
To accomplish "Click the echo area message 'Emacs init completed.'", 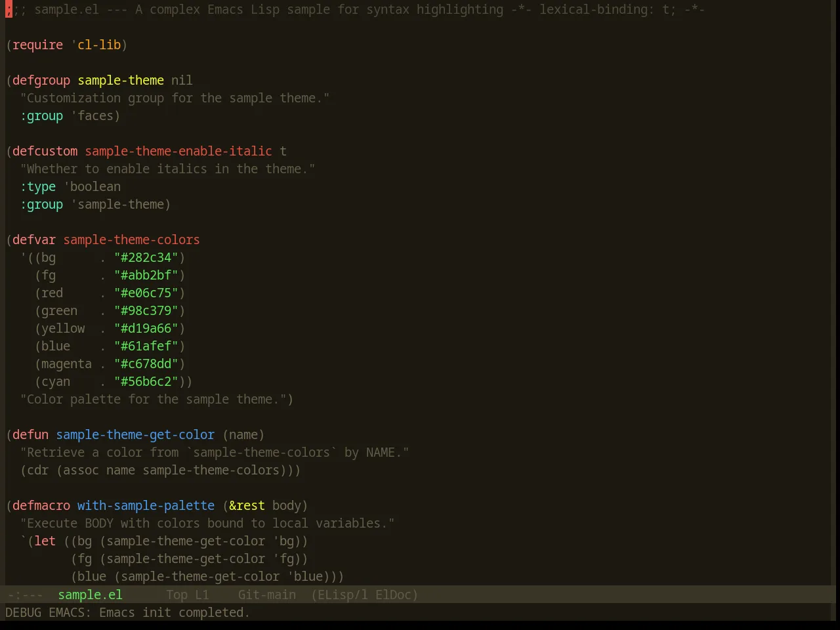I will pyautogui.click(x=174, y=612).
